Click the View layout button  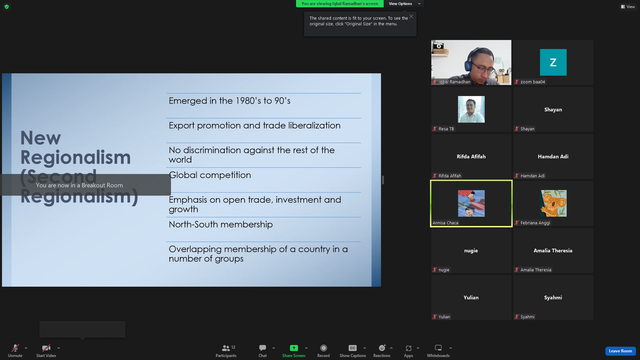[628, 7]
